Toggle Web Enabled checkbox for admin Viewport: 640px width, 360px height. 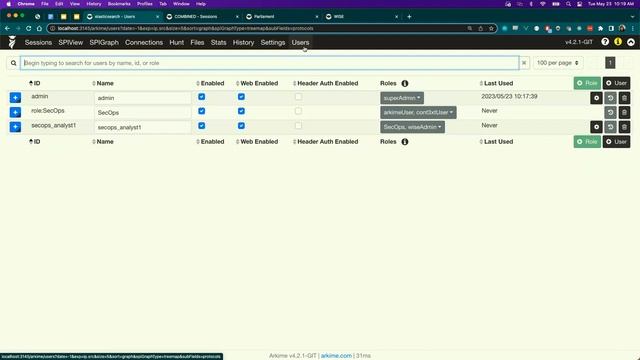[241, 97]
